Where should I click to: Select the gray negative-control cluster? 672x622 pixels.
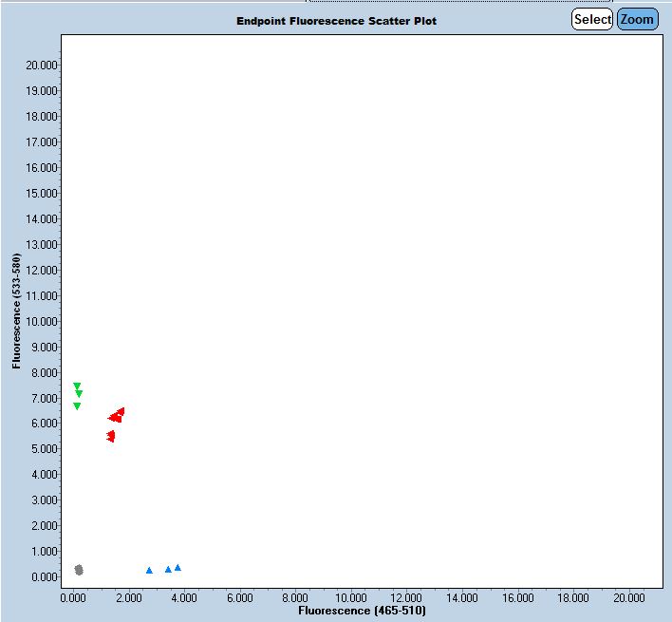pyautogui.click(x=79, y=570)
